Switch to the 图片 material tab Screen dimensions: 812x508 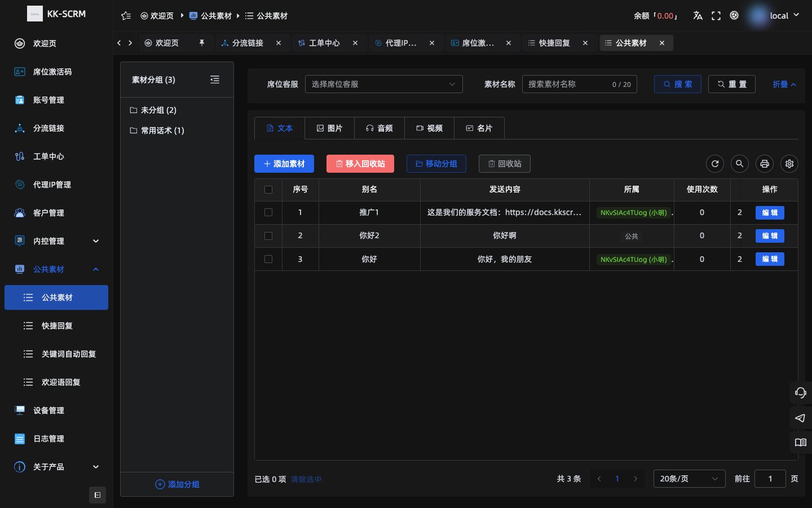click(330, 128)
